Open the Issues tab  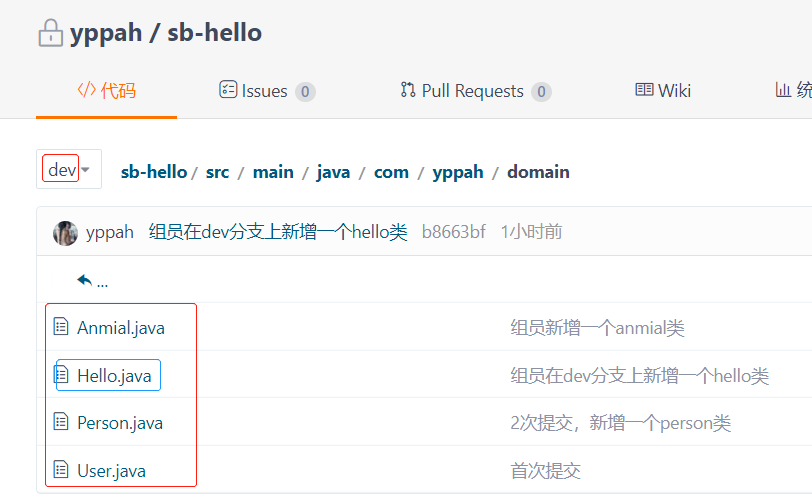[x=267, y=91]
